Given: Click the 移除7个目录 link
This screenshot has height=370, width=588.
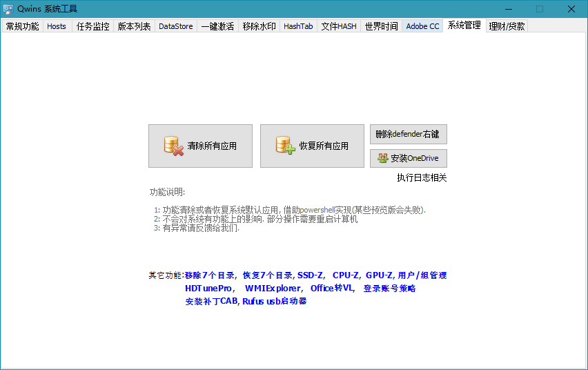Looking at the screenshot, I should point(210,275).
